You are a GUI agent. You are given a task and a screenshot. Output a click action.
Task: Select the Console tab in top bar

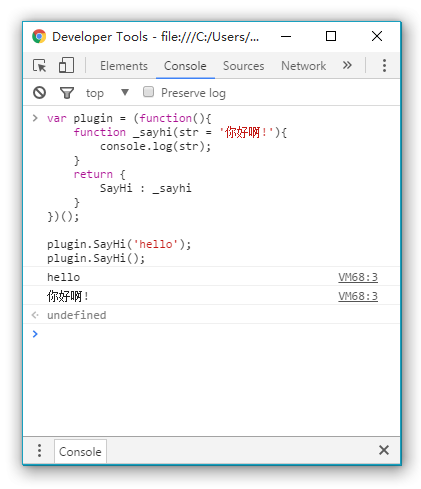185,66
